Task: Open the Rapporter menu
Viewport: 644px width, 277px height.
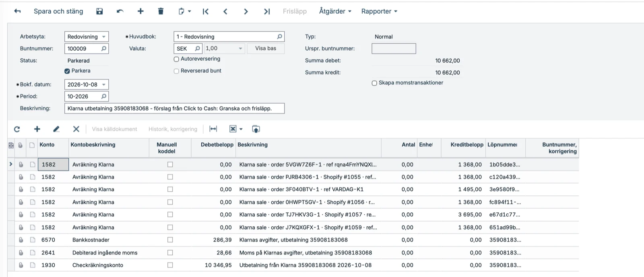Action: (x=379, y=11)
